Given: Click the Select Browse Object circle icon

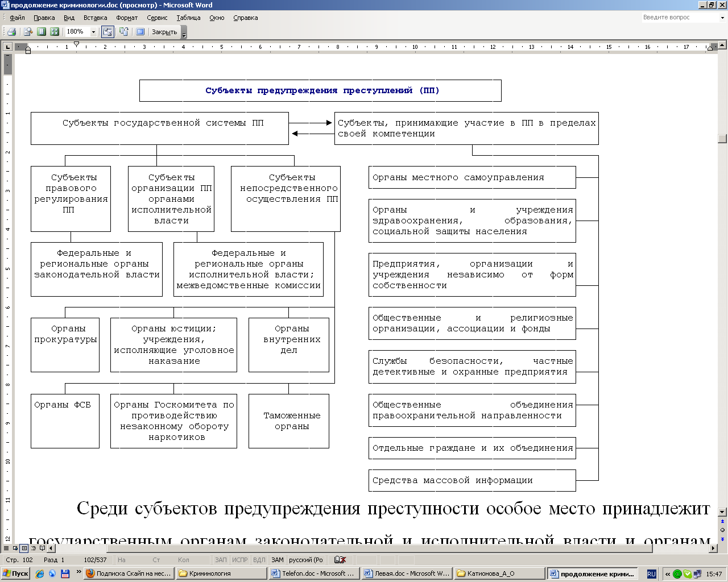Looking at the screenshot, I should tap(723, 530).
